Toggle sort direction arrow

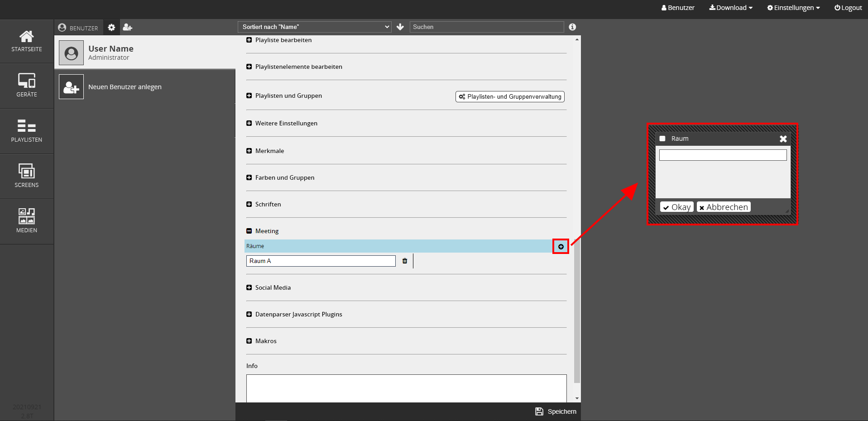400,27
